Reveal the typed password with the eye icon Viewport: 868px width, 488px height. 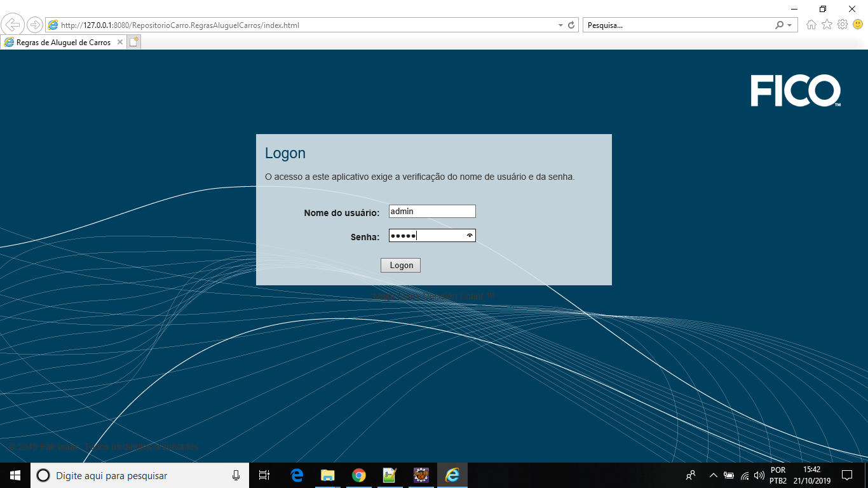coord(469,235)
